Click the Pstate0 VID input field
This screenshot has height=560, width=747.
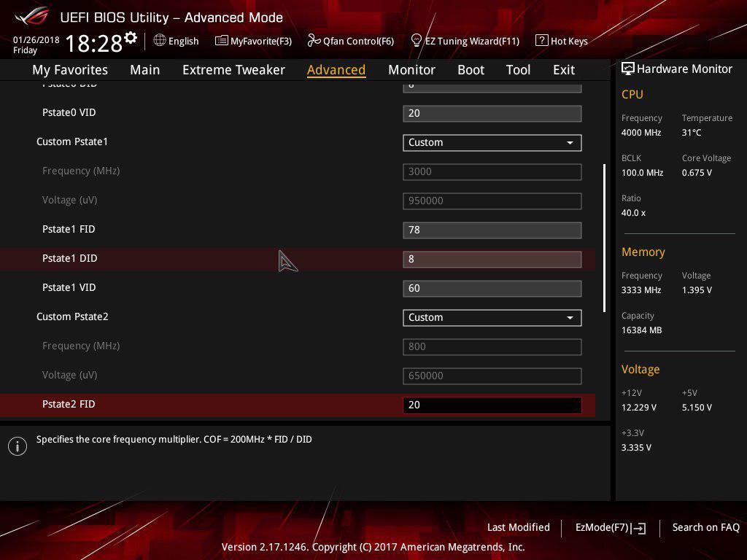(x=492, y=113)
